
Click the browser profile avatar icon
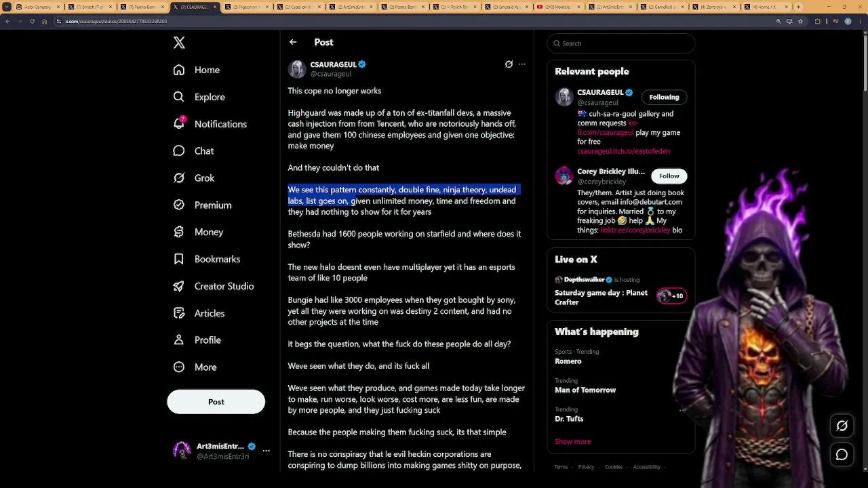click(848, 21)
